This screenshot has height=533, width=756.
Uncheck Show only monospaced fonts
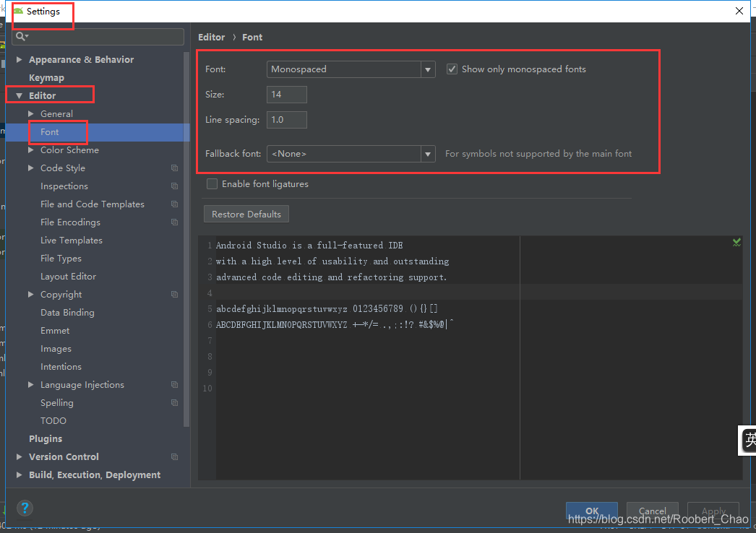coord(452,69)
